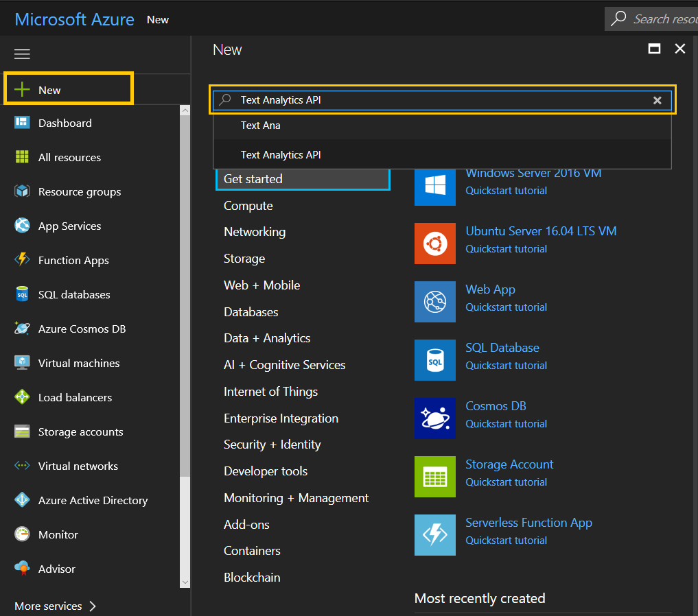Click the Virtual machines monitor icon
Image resolution: width=698 pixels, height=616 pixels.
22,362
